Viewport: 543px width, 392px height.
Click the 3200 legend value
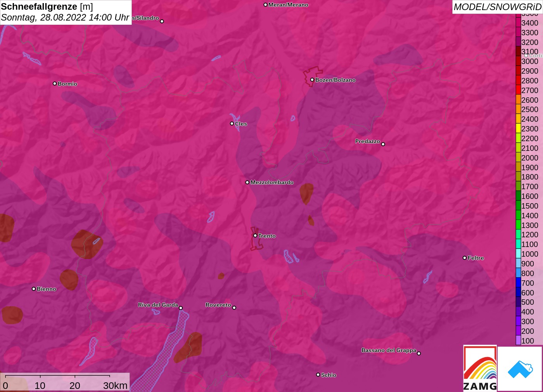click(x=530, y=42)
